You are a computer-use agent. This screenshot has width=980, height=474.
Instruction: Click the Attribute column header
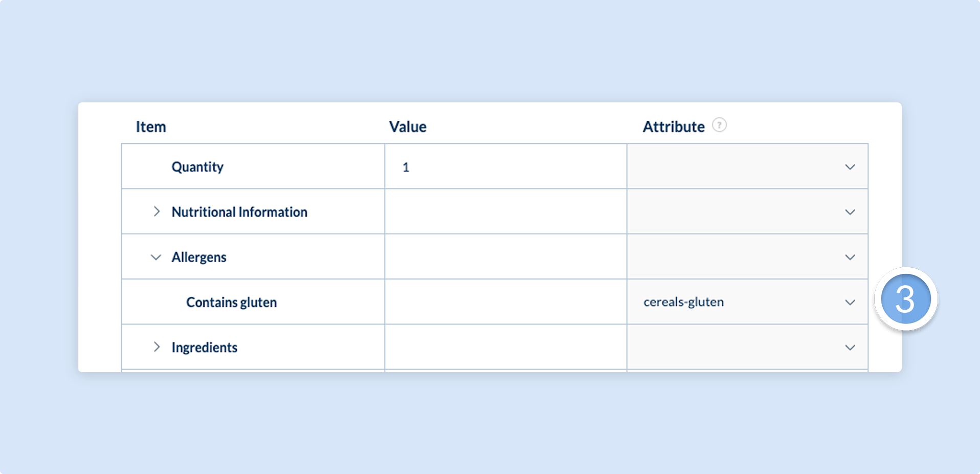pyautogui.click(x=674, y=126)
